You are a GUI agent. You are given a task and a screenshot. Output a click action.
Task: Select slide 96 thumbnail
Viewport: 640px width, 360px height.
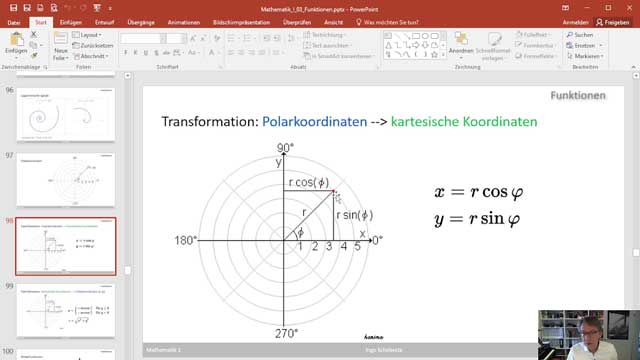[x=66, y=114]
